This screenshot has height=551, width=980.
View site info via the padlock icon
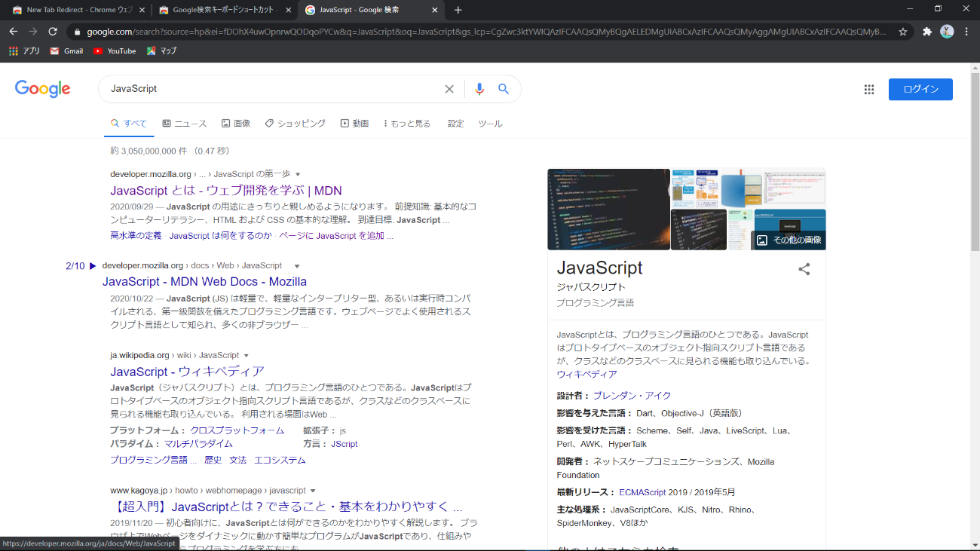pyautogui.click(x=79, y=32)
